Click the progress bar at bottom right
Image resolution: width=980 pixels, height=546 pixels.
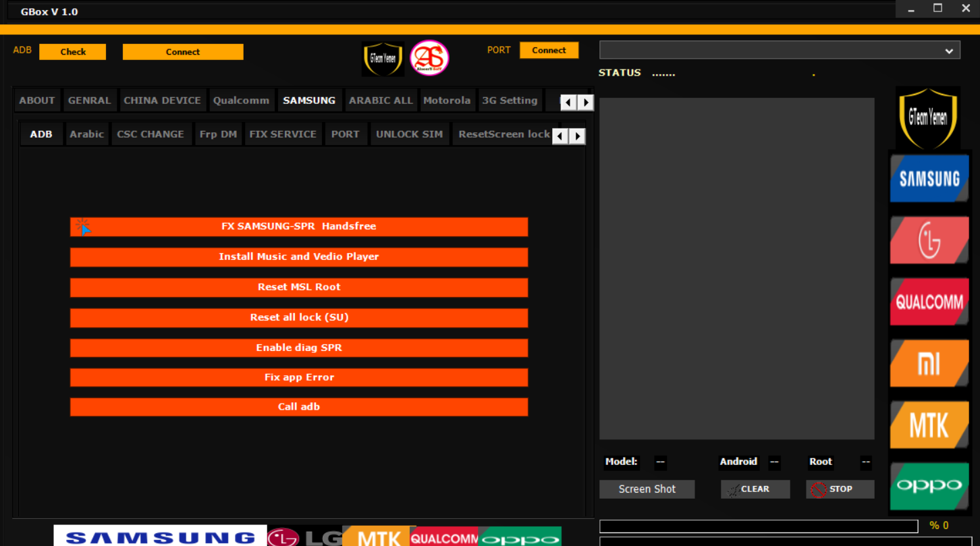[x=759, y=526]
